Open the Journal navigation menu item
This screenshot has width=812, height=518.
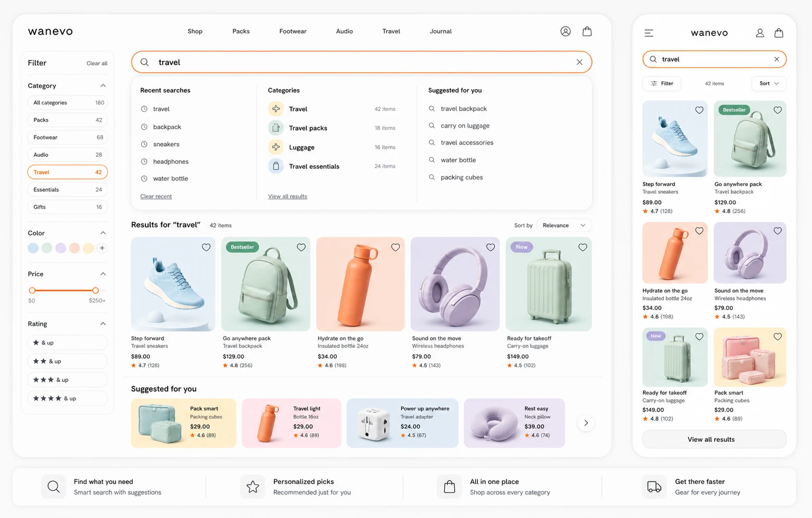coord(441,32)
